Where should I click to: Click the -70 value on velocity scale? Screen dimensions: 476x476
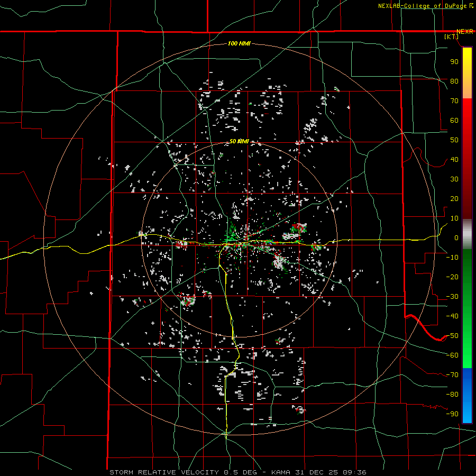452,375
